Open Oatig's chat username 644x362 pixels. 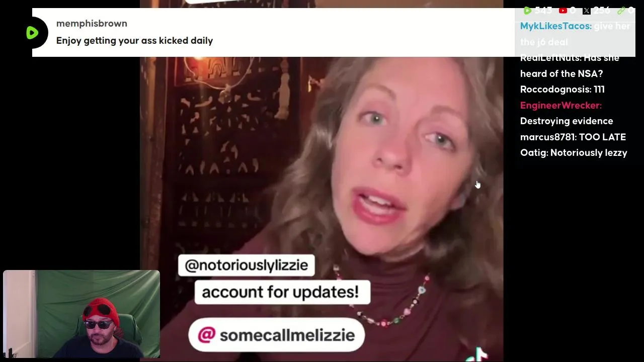pos(534,153)
